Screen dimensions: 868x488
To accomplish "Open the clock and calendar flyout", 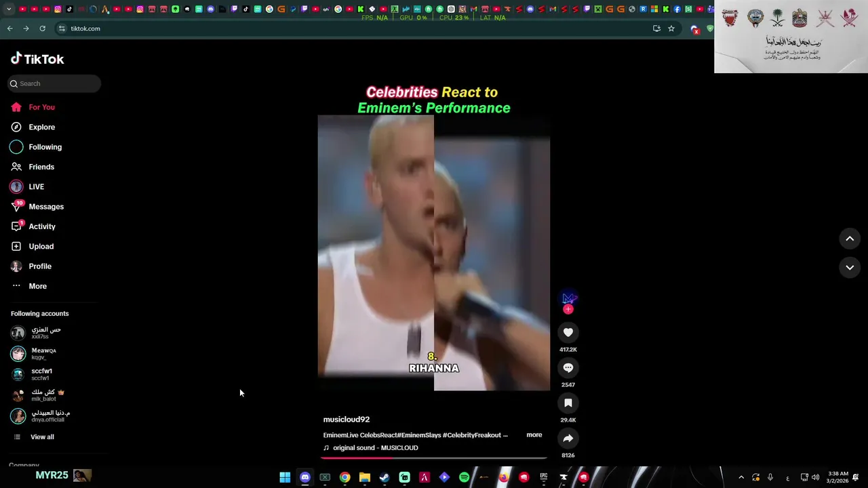I will [838, 477].
